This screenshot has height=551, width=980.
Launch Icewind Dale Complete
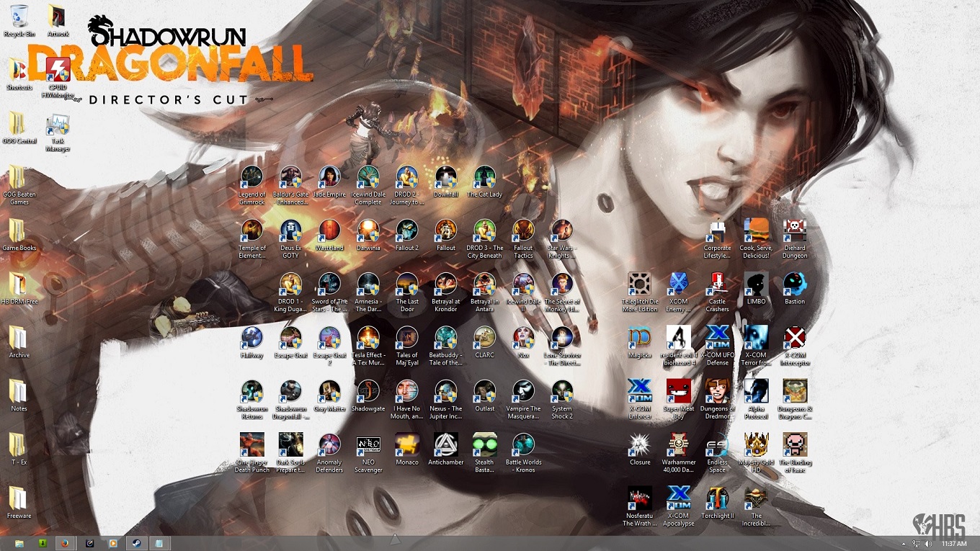369,186
